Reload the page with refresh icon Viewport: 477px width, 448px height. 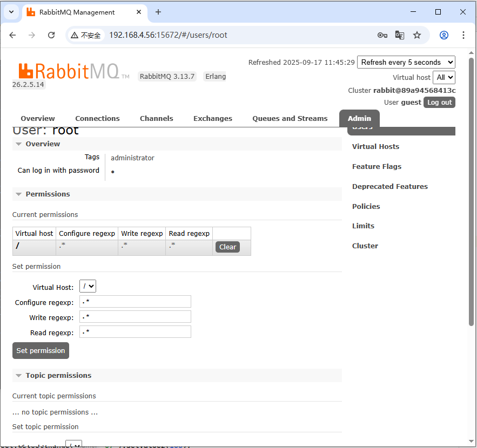tap(51, 35)
